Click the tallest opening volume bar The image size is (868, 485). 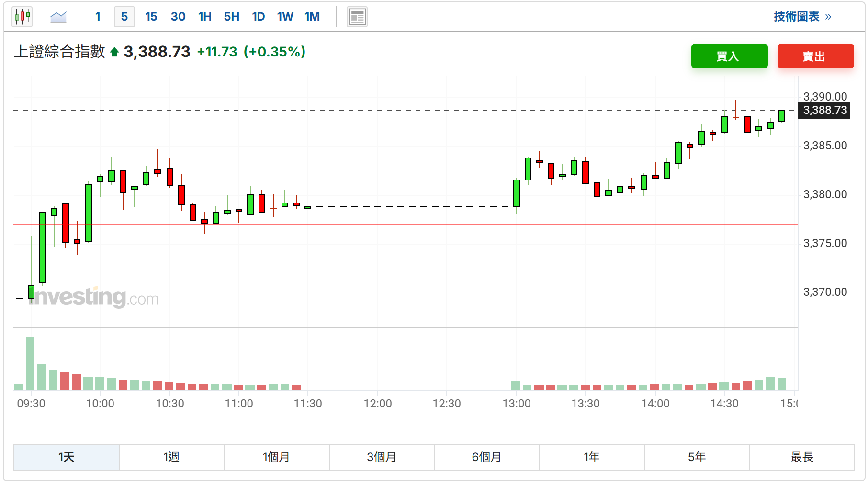click(x=30, y=364)
